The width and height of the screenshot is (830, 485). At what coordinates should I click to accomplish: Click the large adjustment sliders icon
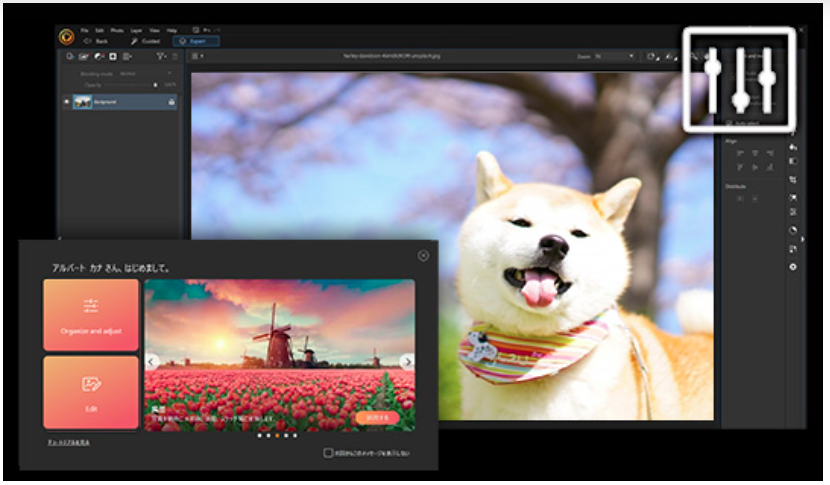(x=739, y=79)
